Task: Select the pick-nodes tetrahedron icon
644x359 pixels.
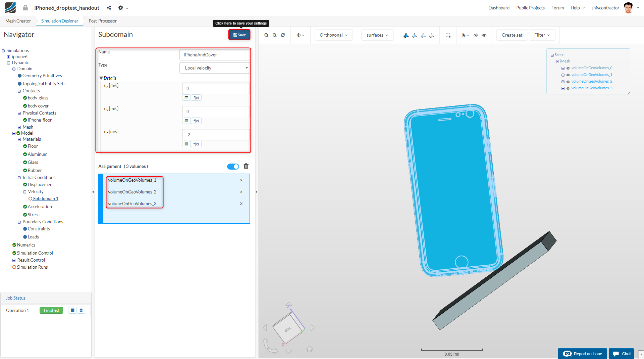Action: click(x=432, y=35)
